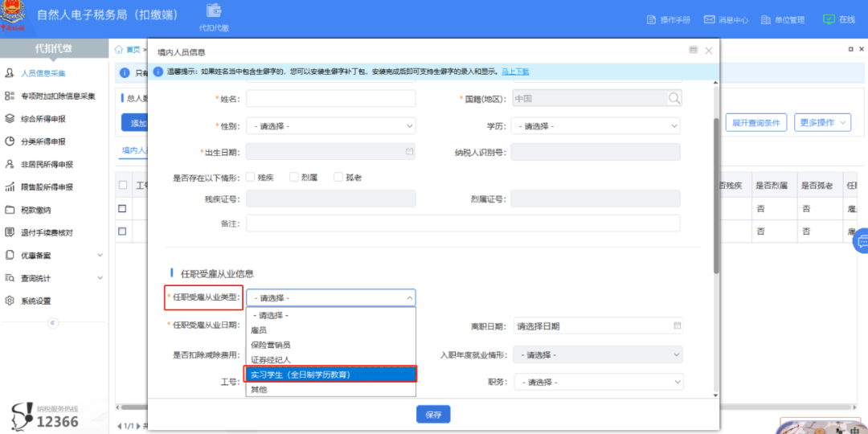Choose 实习学生（全日制学历教育） option
This screenshot has width=868, height=434.
tap(331, 375)
